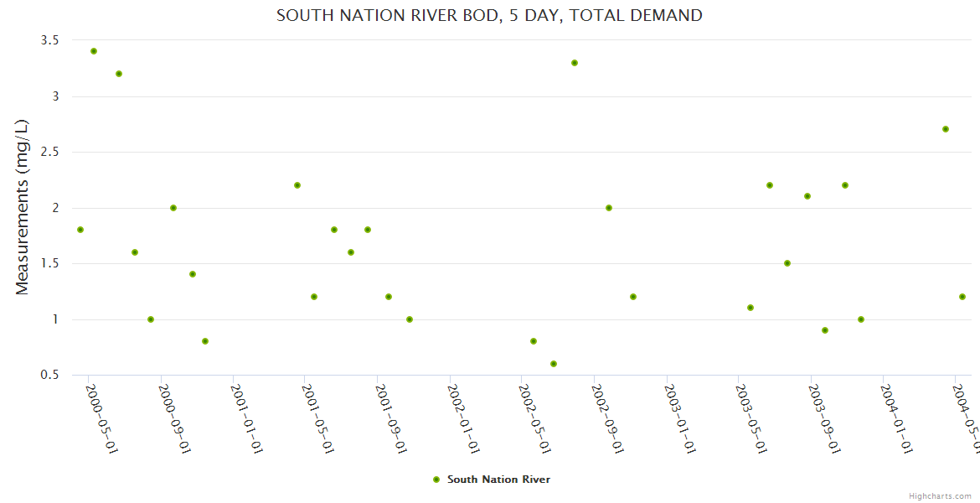The height and width of the screenshot is (503, 980).
Task: Select the 3.2 mg/L data point
Action: (x=119, y=74)
